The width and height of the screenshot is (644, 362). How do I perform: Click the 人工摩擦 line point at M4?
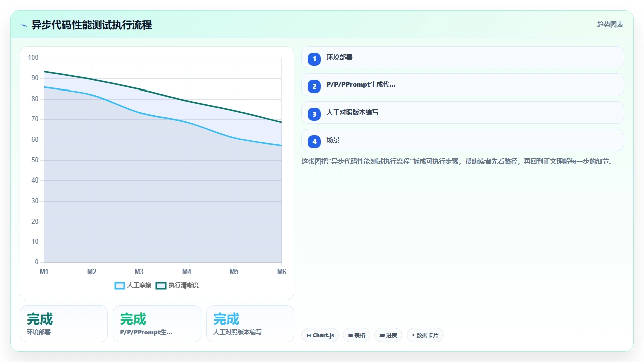point(187,122)
